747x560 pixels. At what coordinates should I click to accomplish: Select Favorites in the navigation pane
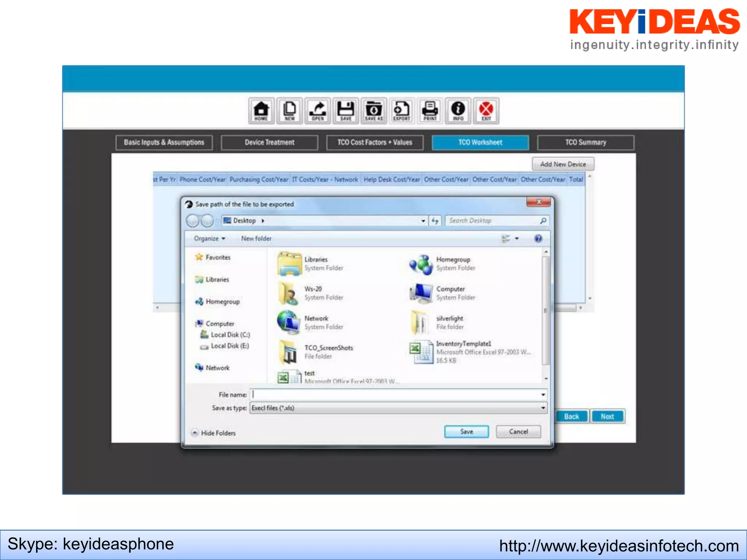(x=213, y=257)
